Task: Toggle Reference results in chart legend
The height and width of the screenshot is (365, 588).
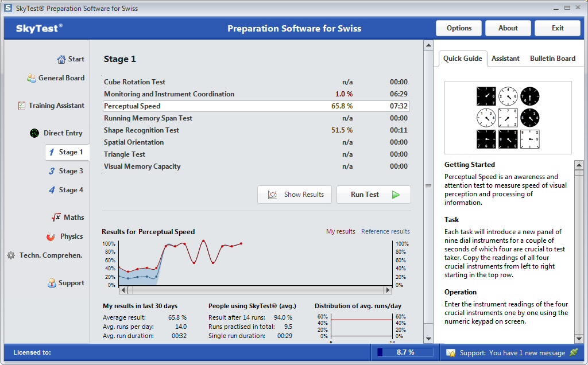Action: point(385,231)
